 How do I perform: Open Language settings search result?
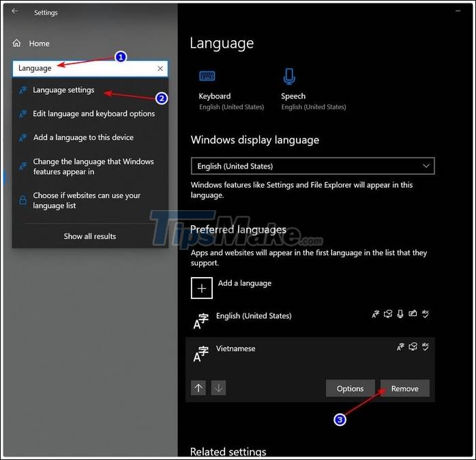[x=90, y=90]
